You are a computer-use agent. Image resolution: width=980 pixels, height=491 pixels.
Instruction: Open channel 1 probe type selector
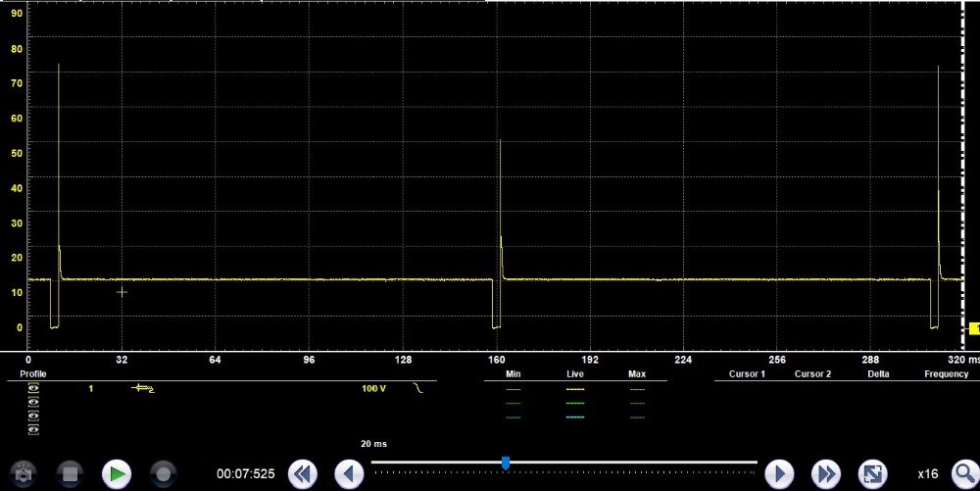(143, 389)
